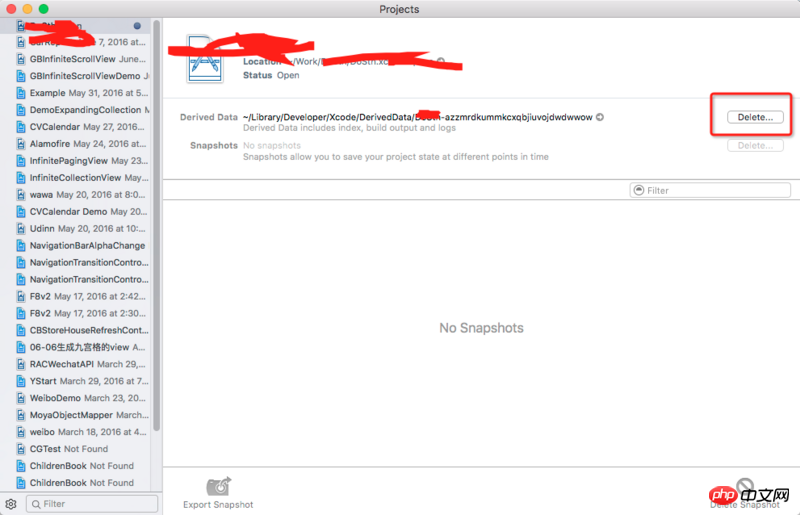Viewport: 800px width, 515px height.
Task: Click the Delete button for Derived Data
Action: coord(755,117)
